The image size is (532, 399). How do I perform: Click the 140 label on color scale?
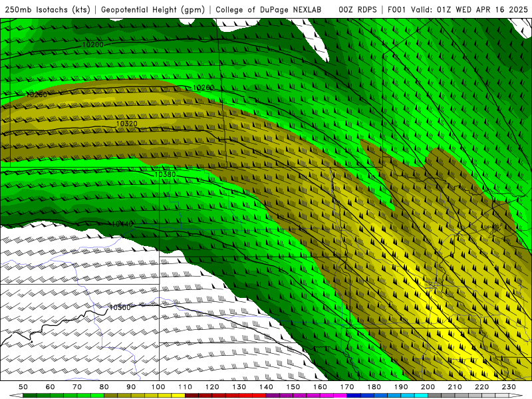266,387
